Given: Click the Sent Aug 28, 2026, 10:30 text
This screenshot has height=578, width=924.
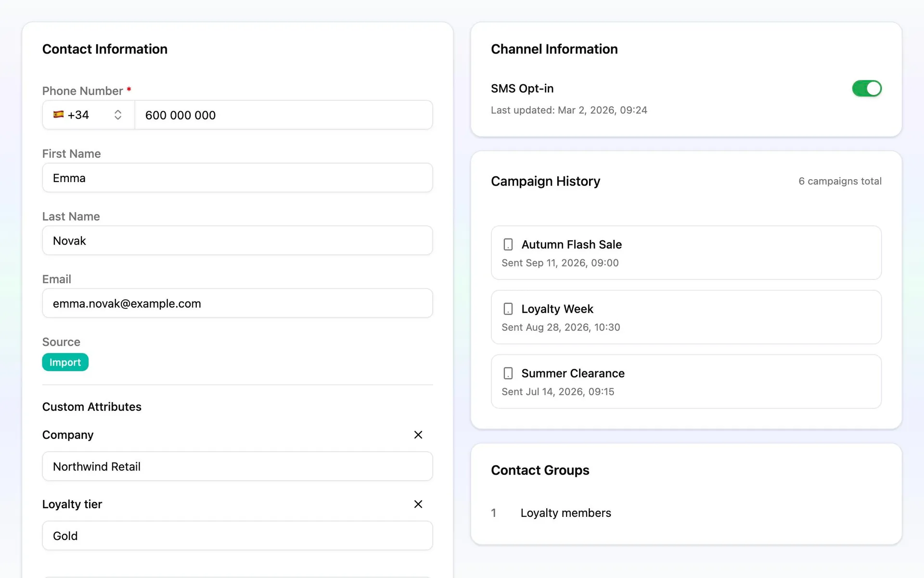Looking at the screenshot, I should click(x=561, y=328).
